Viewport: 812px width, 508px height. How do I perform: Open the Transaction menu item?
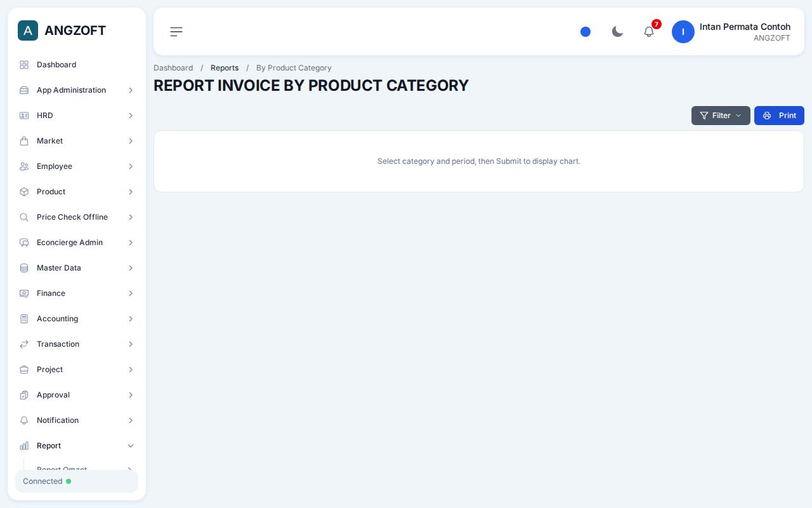click(77, 344)
